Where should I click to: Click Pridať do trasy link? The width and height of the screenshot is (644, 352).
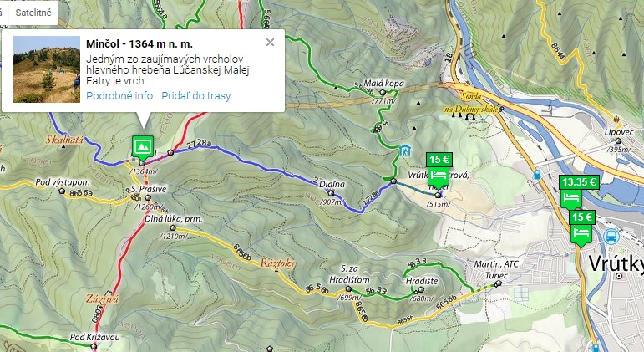[x=196, y=96]
